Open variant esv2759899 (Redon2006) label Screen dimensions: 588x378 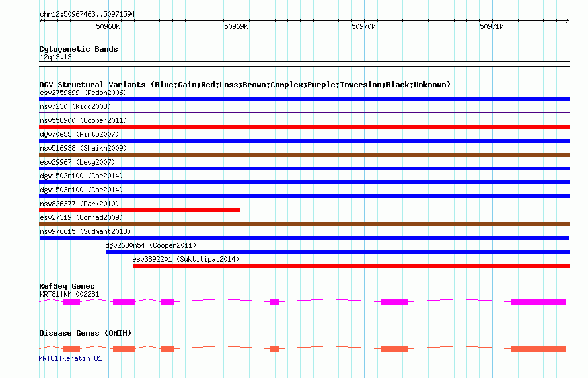click(x=83, y=93)
